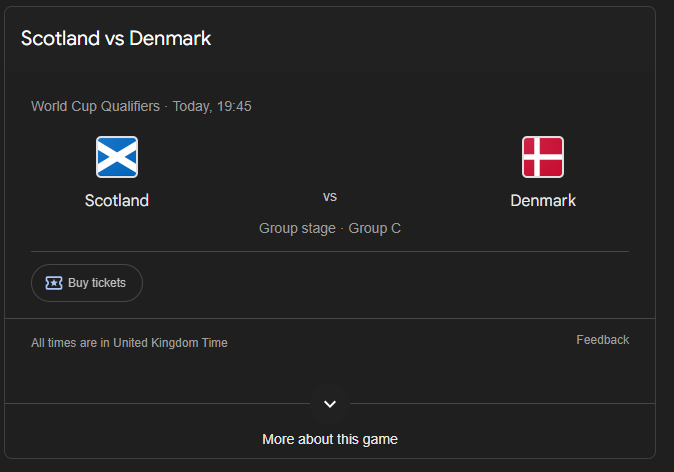Open More about this game
This screenshot has height=472, width=674.
pos(330,439)
